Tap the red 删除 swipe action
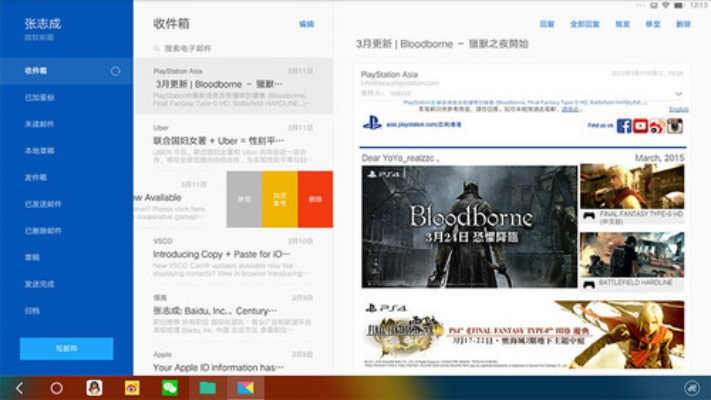The width and height of the screenshot is (711, 400). coord(315,199)
